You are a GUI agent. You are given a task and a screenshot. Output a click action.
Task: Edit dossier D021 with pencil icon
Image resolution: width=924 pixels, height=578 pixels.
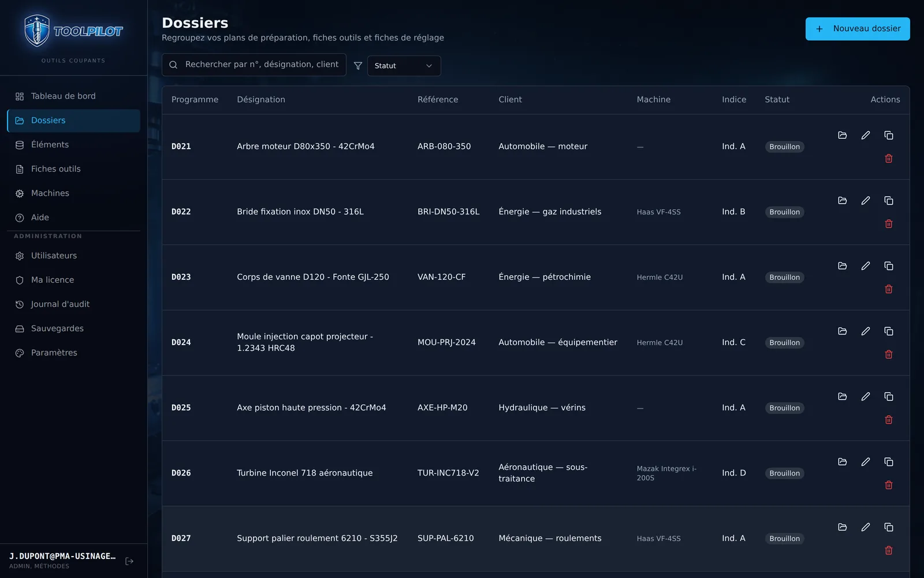click(x=866, y=135)
